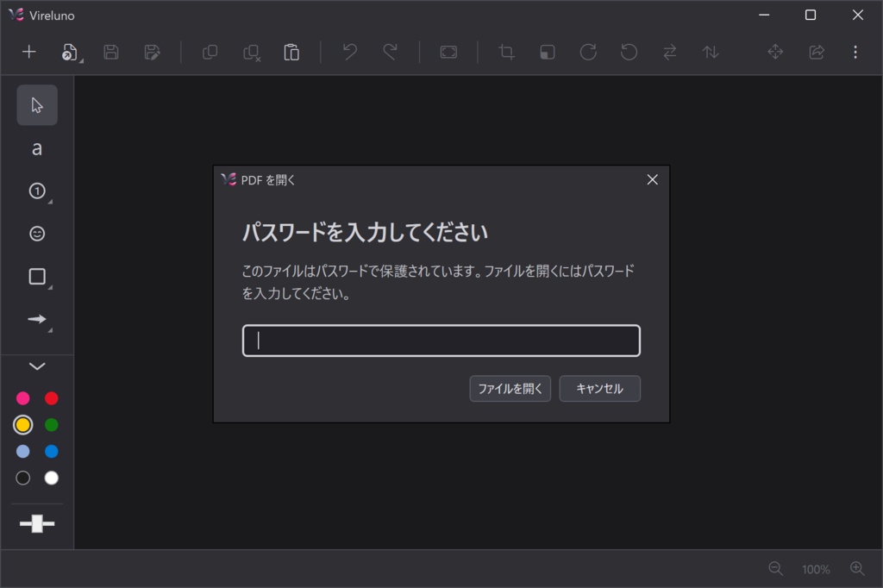Pick the pink color swatch
Screen dimensions: 883x588
(23, 398)
